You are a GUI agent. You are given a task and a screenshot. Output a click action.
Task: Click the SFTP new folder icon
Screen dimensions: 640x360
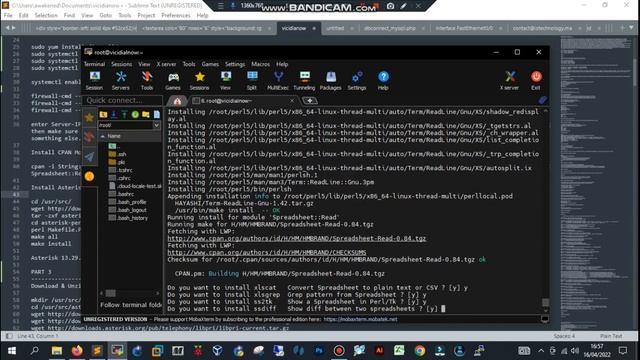point(146,115)
